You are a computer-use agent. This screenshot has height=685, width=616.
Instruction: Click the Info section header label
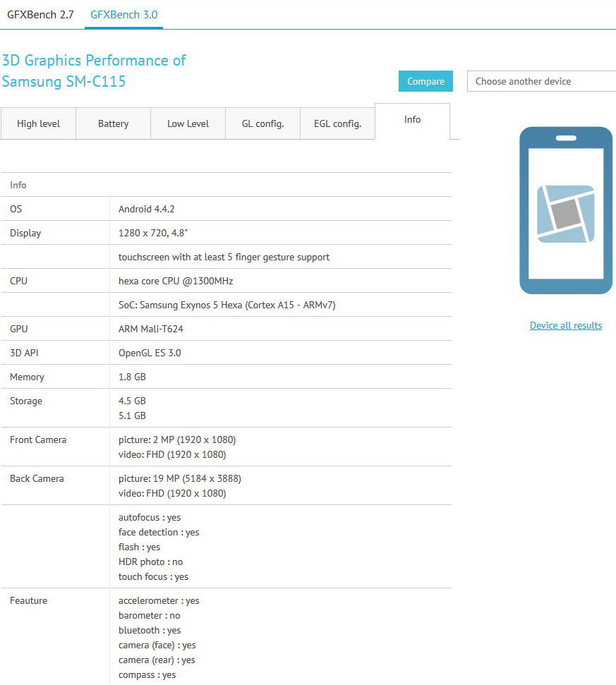(18, 185)
